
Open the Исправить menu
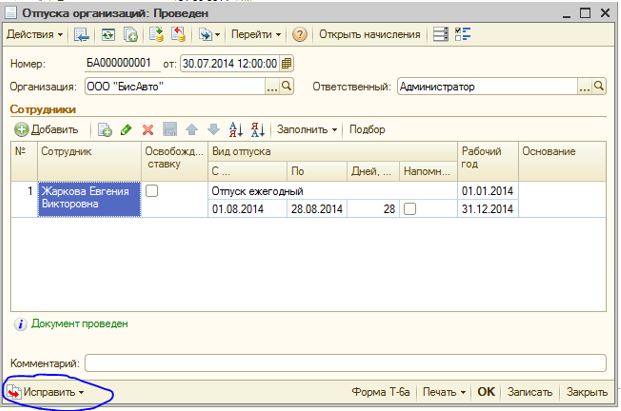coord(52,393)
